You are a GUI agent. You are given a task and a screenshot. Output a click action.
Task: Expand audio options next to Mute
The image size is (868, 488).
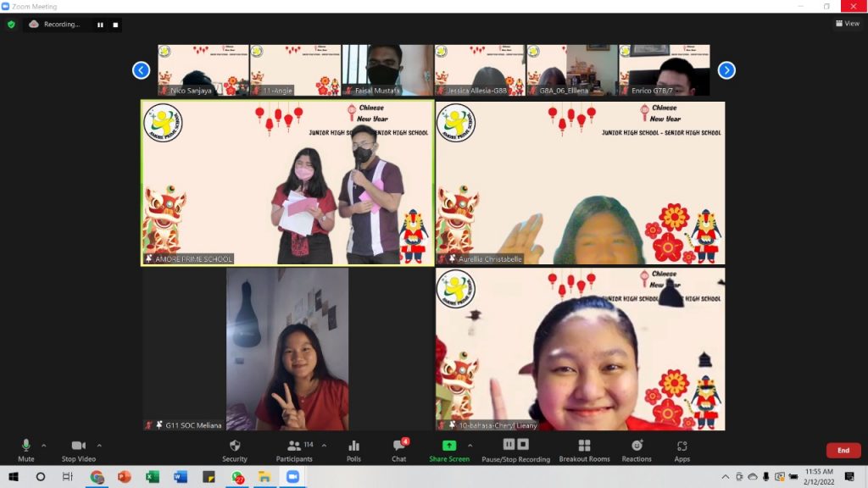[x=44, y=445]
